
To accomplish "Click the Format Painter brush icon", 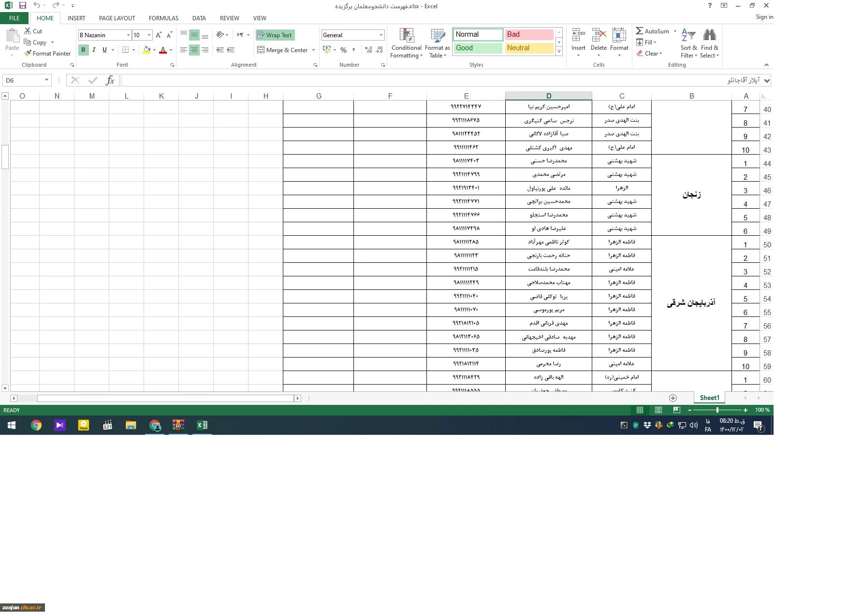I will coord(28,54).
